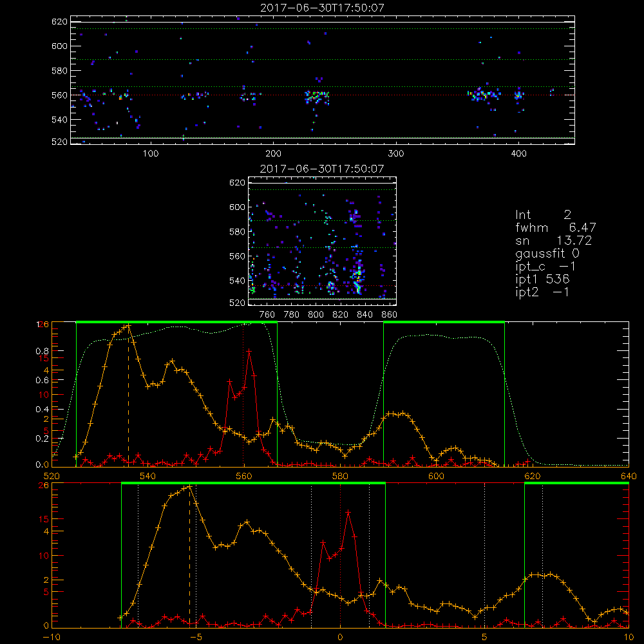Screen dimensions: 644x644
Task: Click x-axis label 100 on top image
Action: pyautogui.click(x=151, y=154)
